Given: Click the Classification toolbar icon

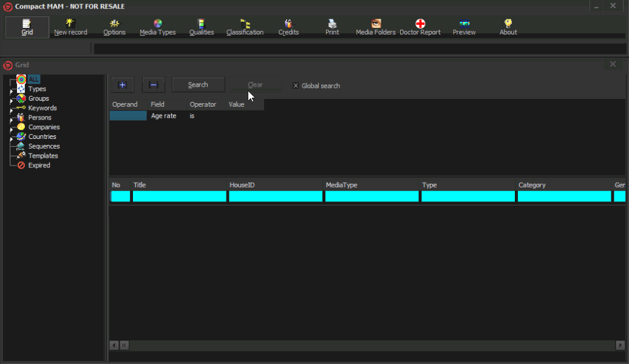Looking at the screenshot, I should point(245,27).
